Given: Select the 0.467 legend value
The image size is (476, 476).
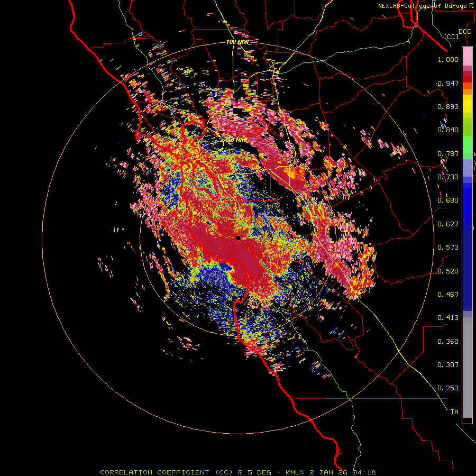Looking at the screenshot, I should (x=448, y=295).
